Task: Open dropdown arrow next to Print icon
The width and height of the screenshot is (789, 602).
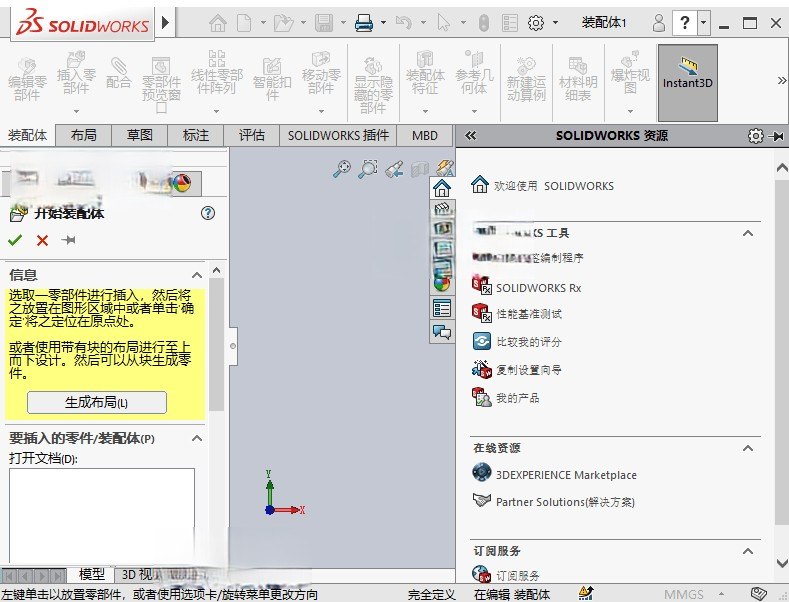Action: click(x=383, y=23)
